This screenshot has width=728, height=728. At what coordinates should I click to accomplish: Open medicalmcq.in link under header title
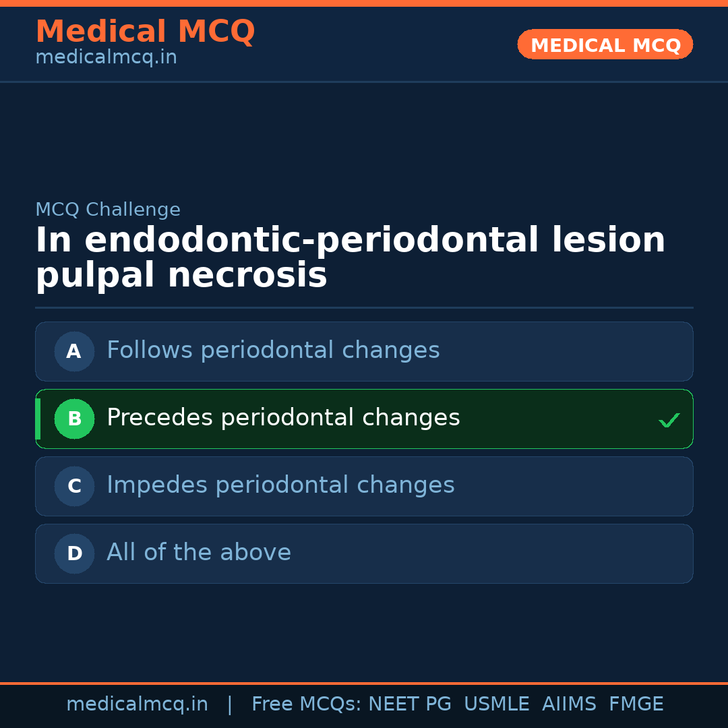coord(106,58)
